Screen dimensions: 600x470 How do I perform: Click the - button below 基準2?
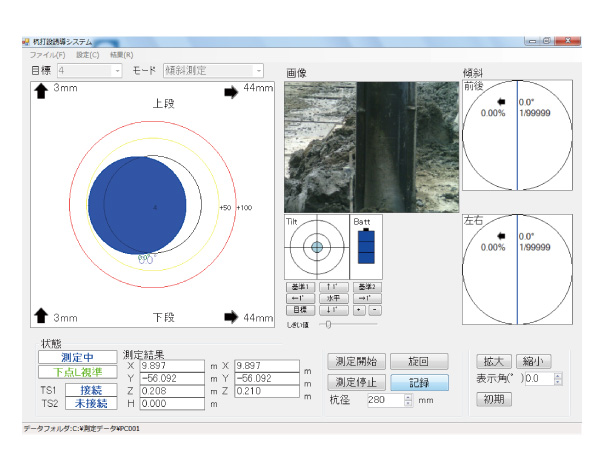375,310
